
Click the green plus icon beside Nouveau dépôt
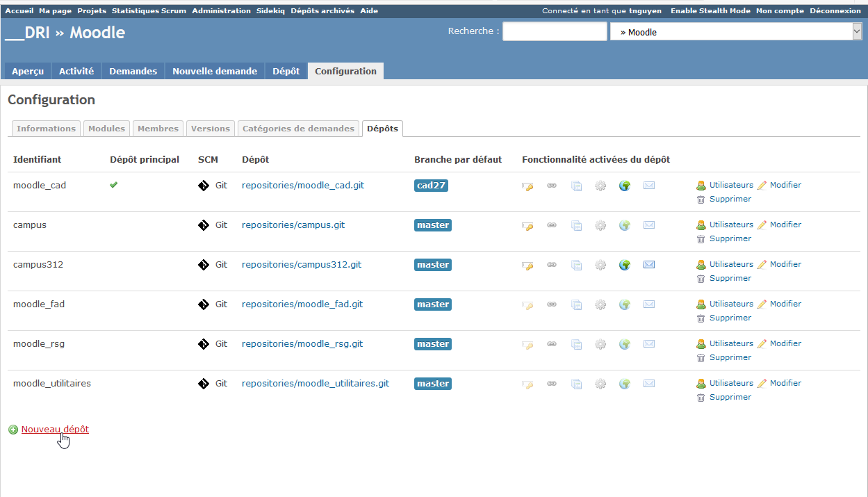pyautogui.click(x=13, y=430)
